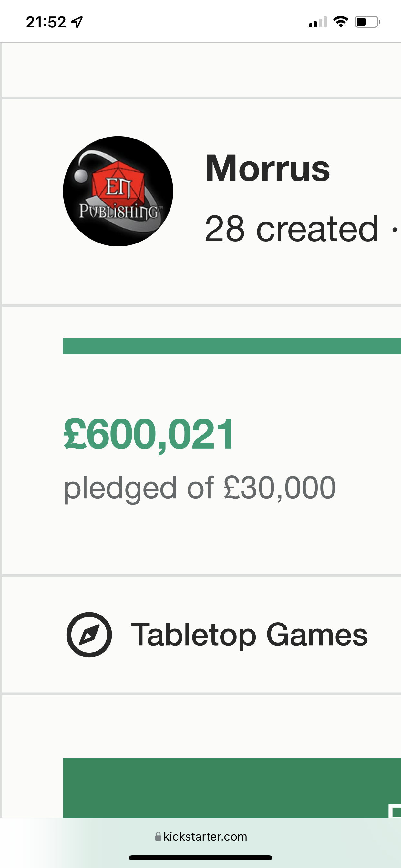Tap the cellular signal bars icon

(318, 22)
